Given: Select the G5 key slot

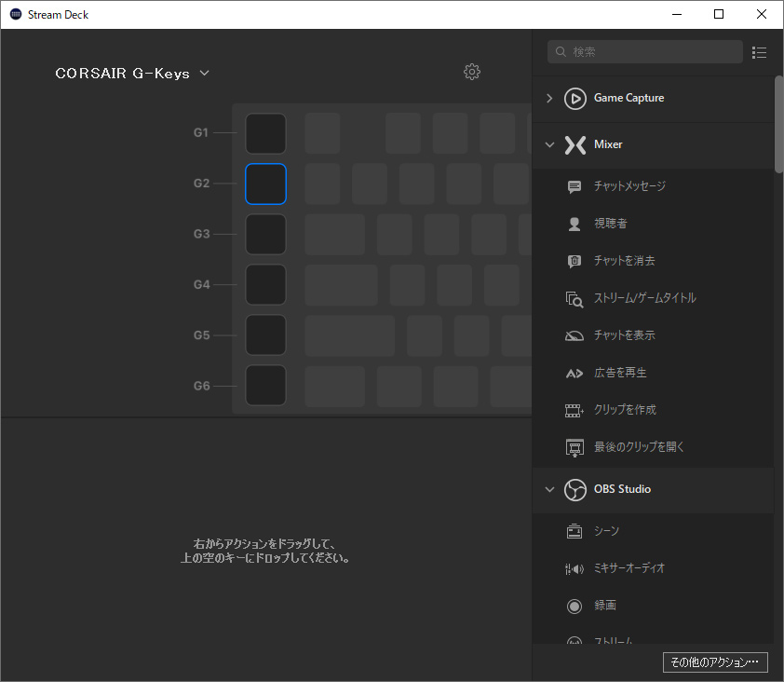Looking at the screenshot, I should 265,335.
